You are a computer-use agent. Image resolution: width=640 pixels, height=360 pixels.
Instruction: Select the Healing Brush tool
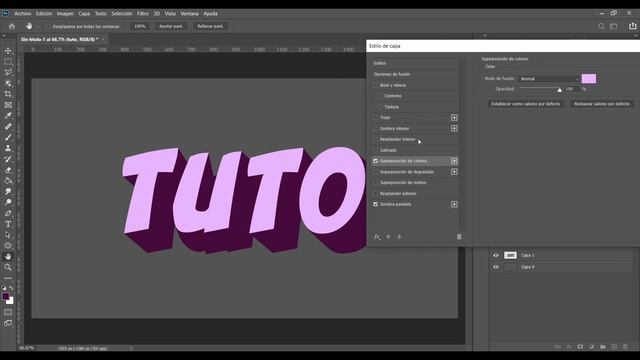pos(8,127)
